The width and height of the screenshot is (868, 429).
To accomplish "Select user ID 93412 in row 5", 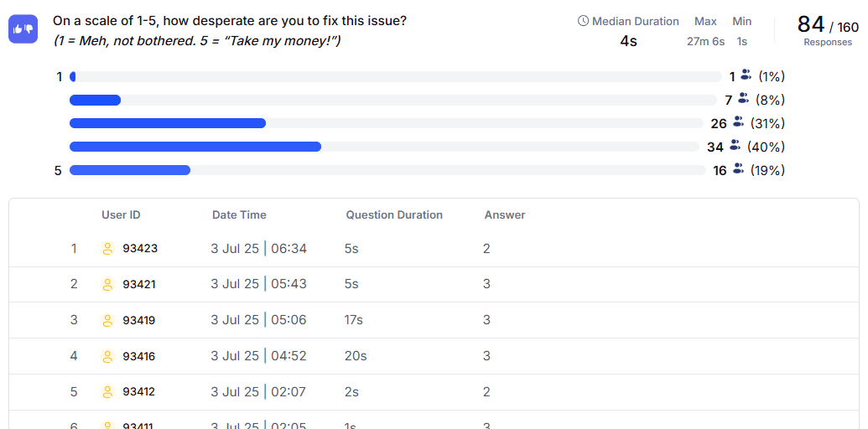I will [x=138, y=392].
